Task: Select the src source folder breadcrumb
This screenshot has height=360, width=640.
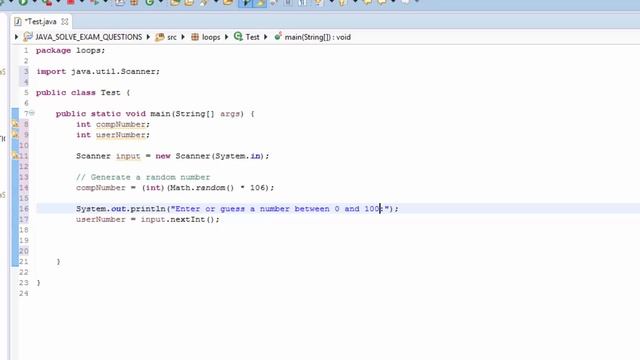Action: (x=166, y=37)
